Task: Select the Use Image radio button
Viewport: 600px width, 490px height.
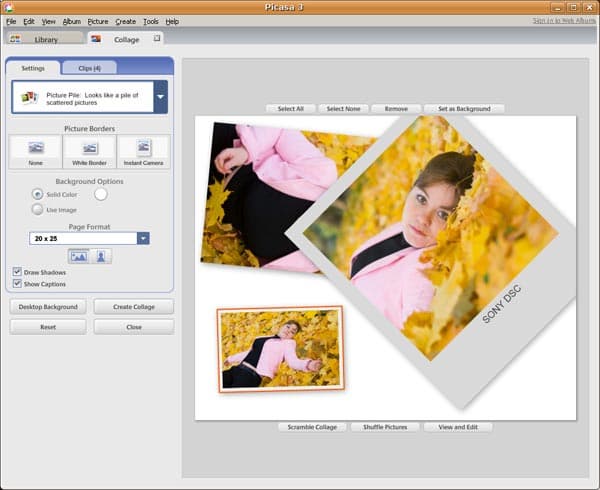Action: point(37,210)
